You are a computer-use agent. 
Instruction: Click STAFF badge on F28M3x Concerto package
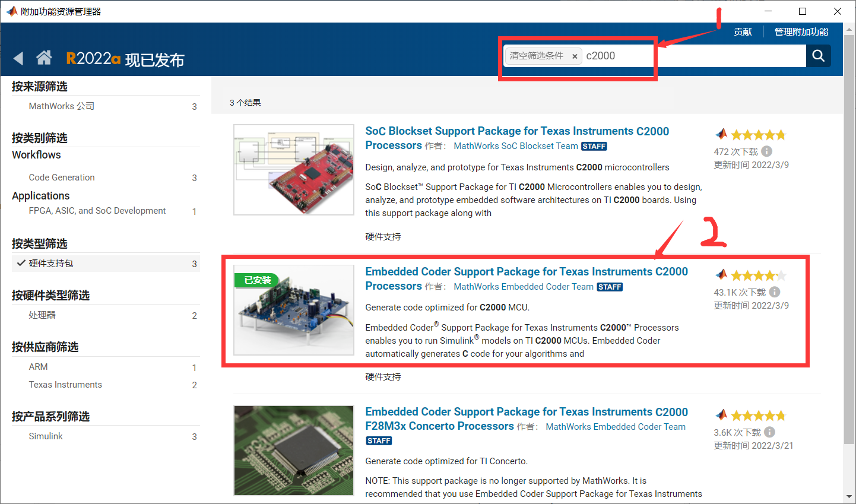point(379,441)
